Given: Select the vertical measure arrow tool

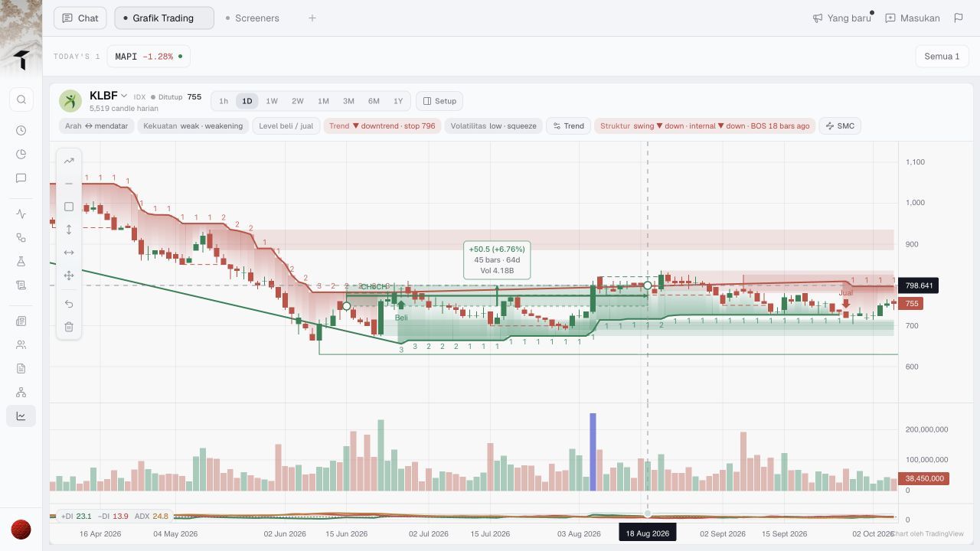Looking at the screenshot, I should tap(69, 230).
